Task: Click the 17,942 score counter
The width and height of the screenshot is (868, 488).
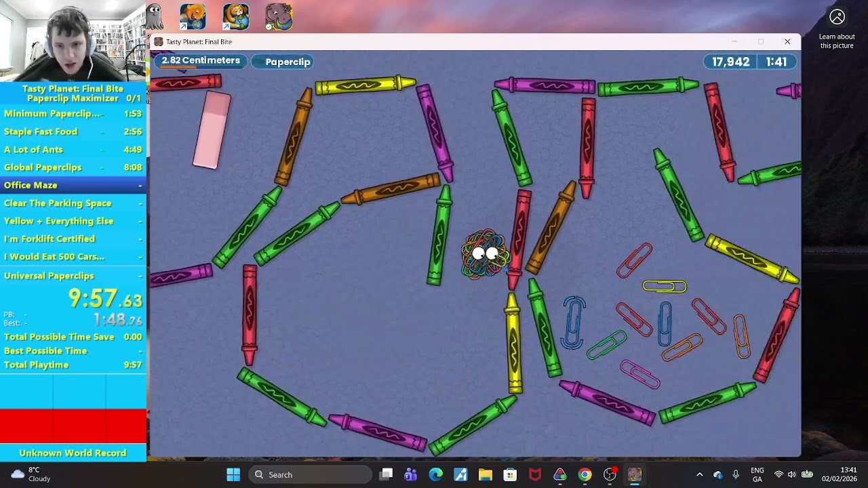Action: pyautogui.click(x=730, y=62)
